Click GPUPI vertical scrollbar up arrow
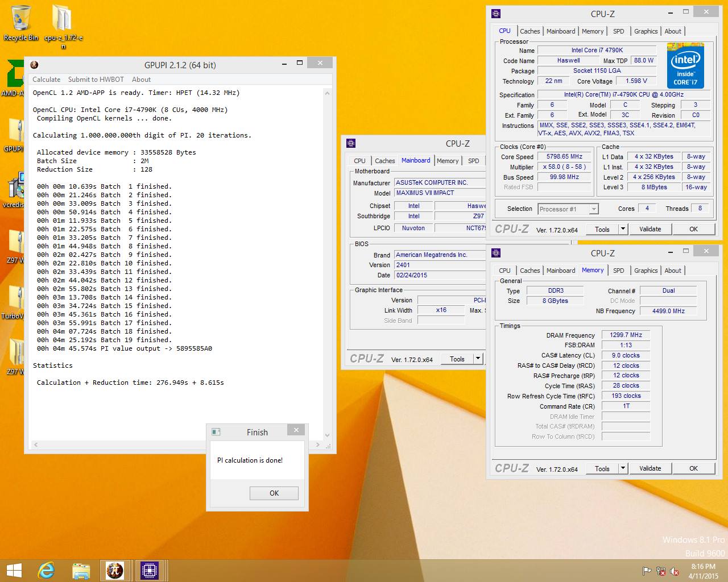The width and height of the screenshot is (728, 582). point(328,92)
